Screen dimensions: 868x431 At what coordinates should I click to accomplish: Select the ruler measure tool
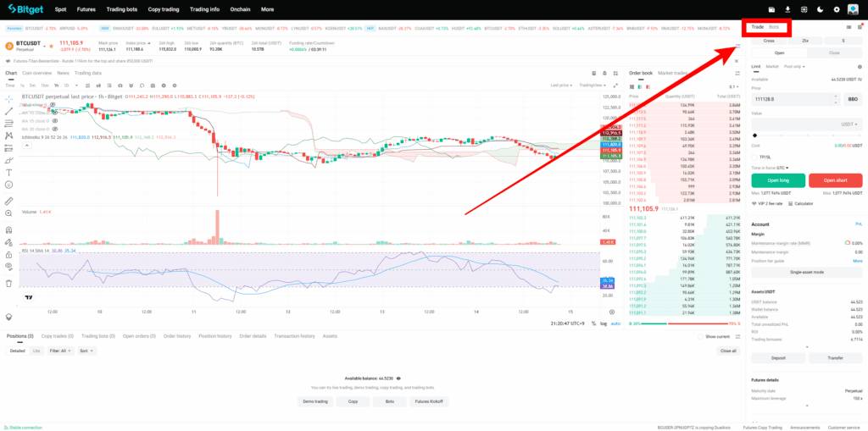[x=8, y=201]
